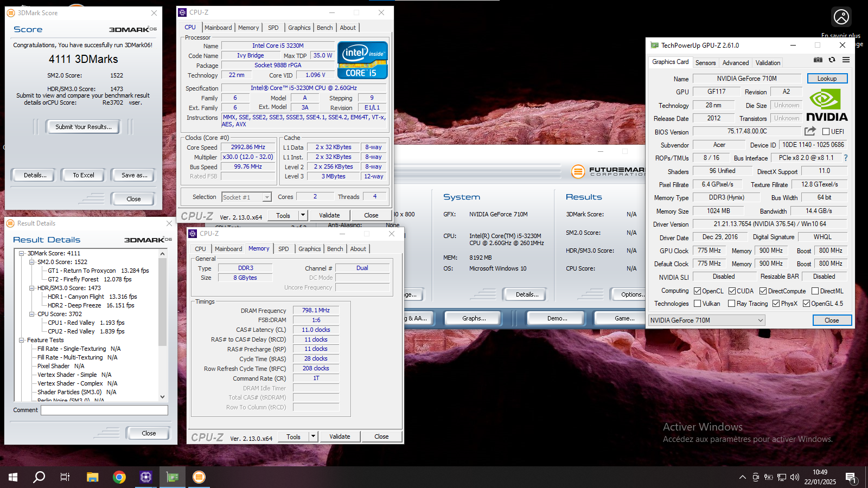
Task: Click the Comment input field
Action: point(104,410)
